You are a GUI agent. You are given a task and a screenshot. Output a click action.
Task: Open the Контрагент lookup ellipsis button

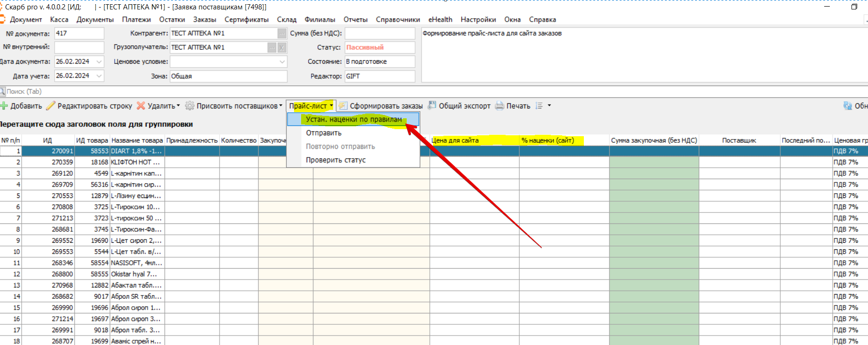click(x=282, y=33)
